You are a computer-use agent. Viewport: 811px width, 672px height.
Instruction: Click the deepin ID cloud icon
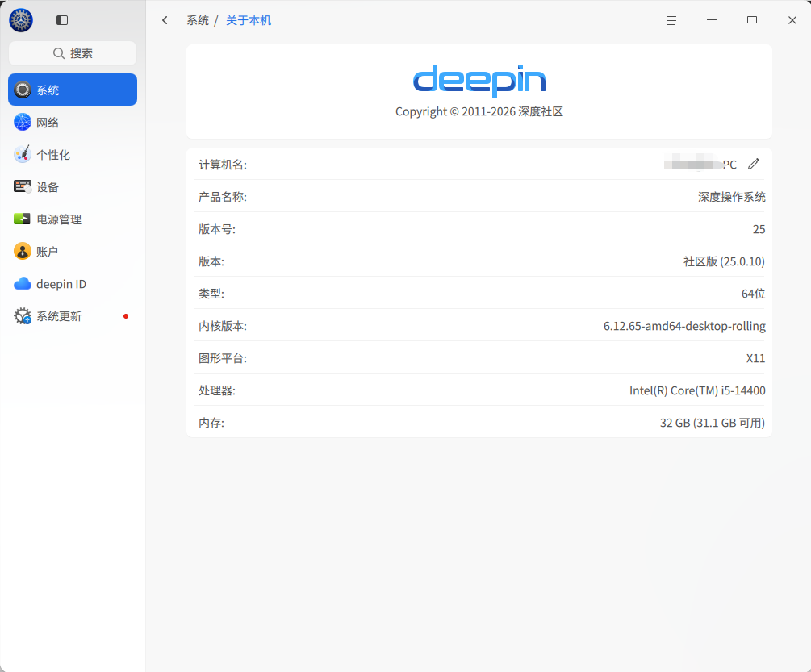23,283
